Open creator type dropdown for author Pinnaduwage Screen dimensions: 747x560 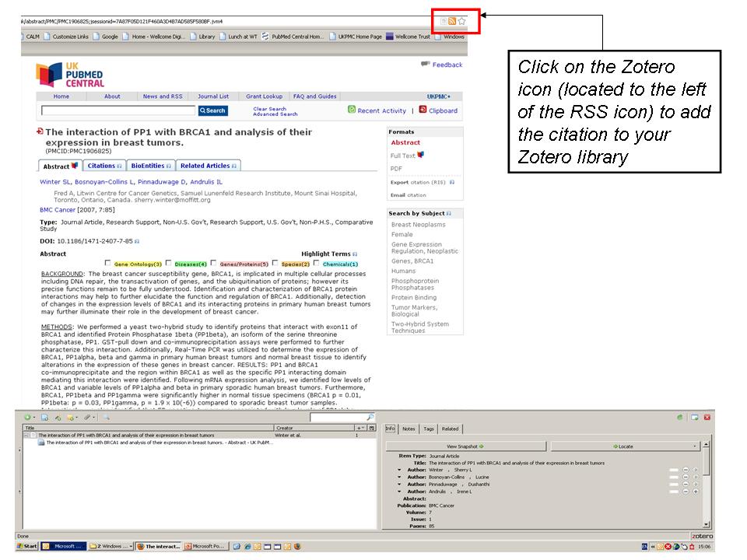pos(399,485)
